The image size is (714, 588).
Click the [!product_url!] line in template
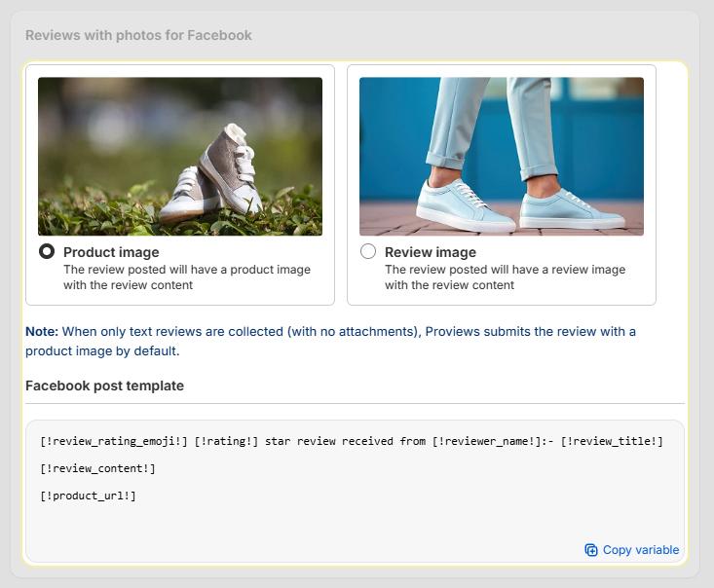point(88,496)
